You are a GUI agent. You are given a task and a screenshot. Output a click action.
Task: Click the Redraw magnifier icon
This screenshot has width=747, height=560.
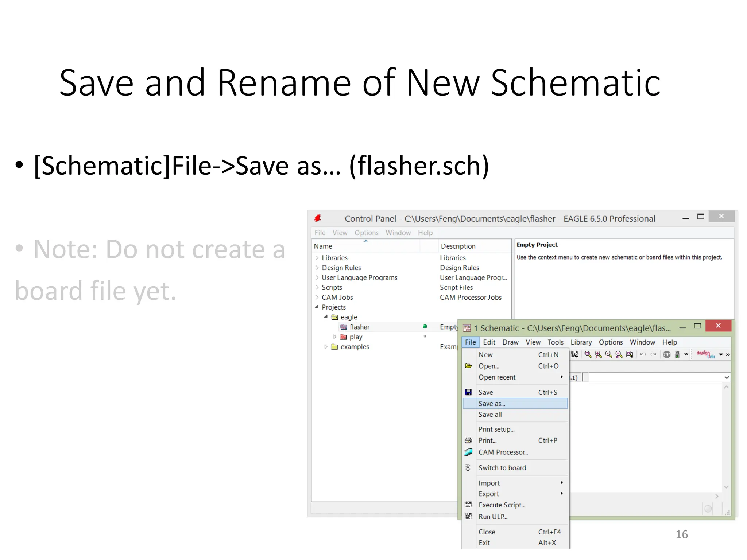point(619,354)
